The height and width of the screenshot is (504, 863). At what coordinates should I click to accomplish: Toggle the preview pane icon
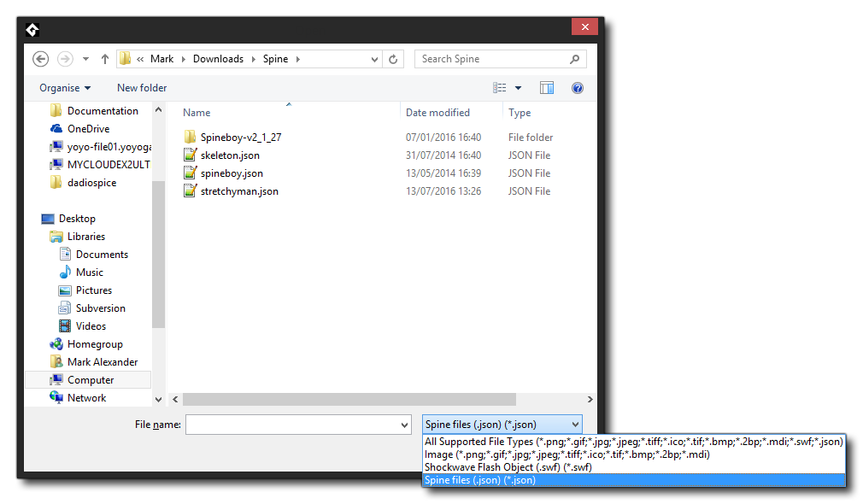(x=547, y=88)
